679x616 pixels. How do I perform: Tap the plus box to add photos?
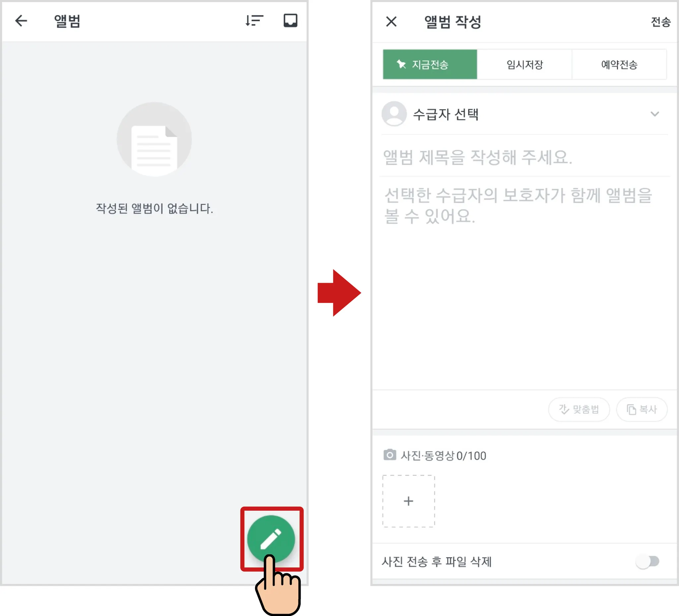(x=408, y=501)
